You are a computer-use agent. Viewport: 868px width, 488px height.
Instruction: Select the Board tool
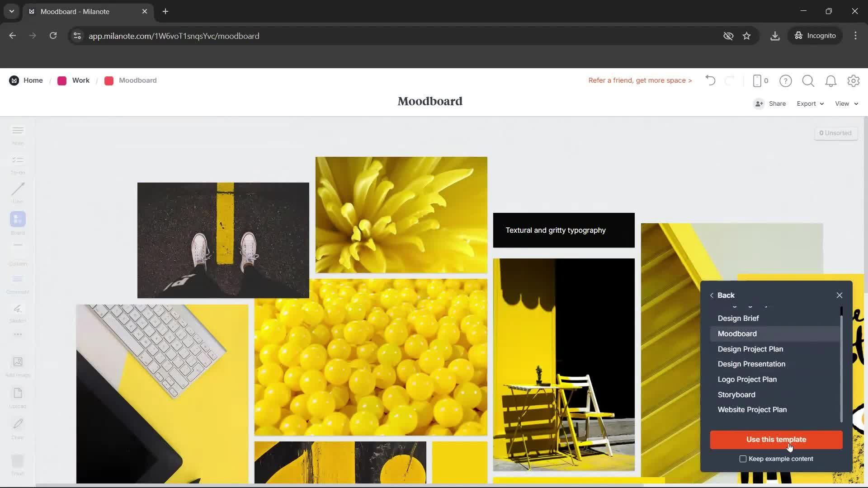click(17, 222)
